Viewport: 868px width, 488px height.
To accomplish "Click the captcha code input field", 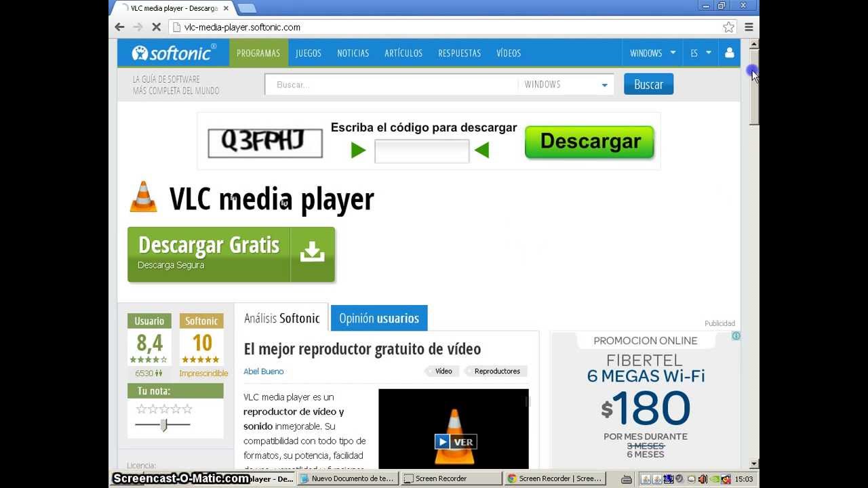I will click(x=422, y=151).
